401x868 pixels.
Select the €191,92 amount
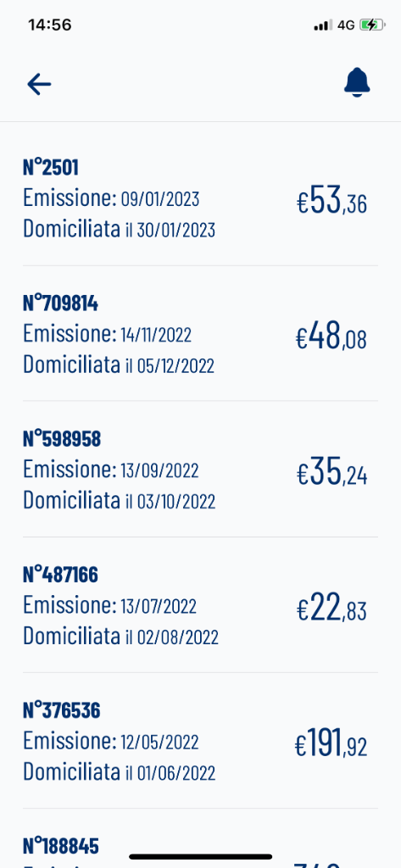click(x=331, y=744)
